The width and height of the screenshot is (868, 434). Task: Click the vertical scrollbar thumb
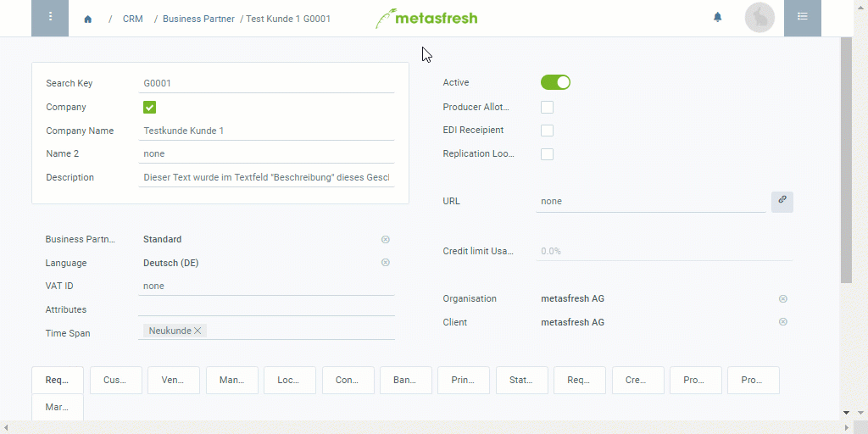click(846, 160)
